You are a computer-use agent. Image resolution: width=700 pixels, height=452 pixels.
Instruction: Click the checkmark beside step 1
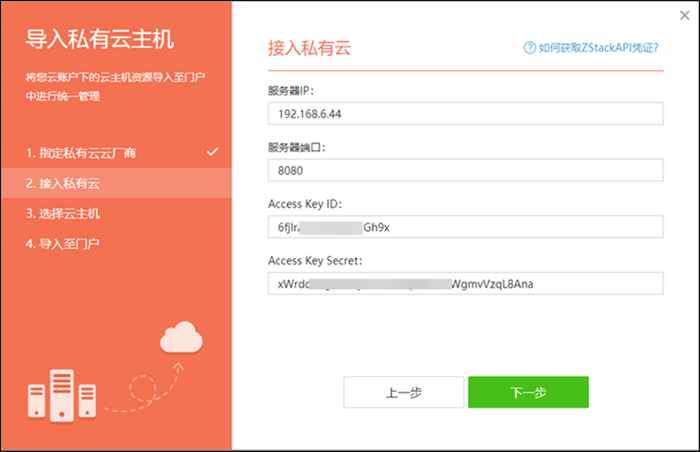point(212,152)
